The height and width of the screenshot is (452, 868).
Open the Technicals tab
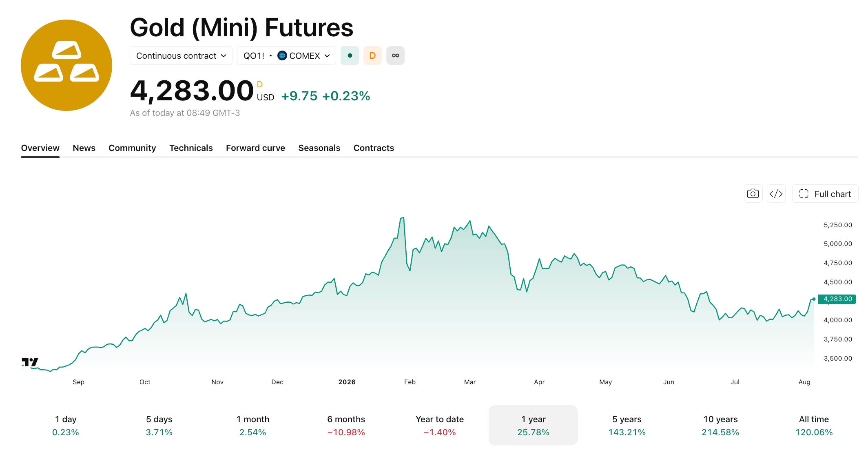[191, 148]
